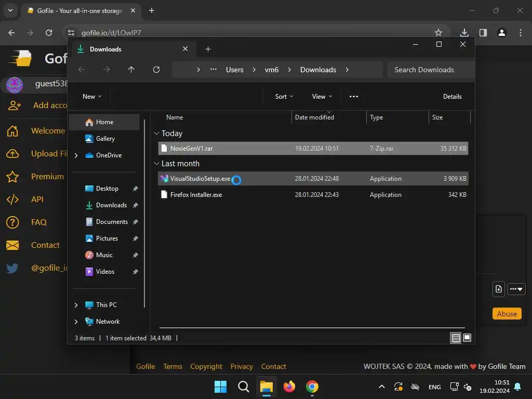
Task: Expand Network in navigation pane
Action: tap(76, 322)
